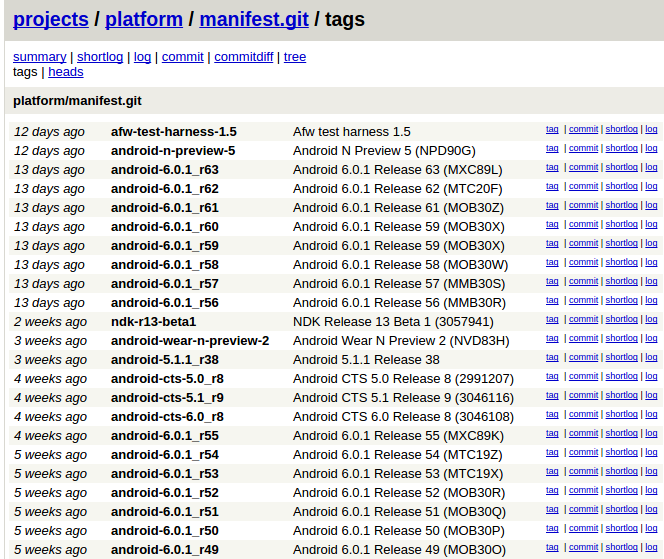Select the android-6.0.1_r62 tag name
The image size is (664, 559).
tap(165, 189)
